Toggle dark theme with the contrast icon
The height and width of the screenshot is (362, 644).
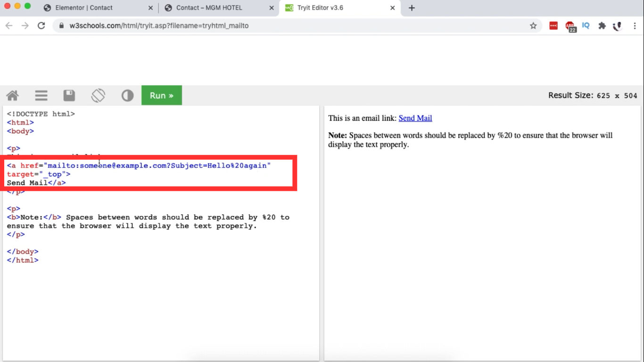pos(127,96)
